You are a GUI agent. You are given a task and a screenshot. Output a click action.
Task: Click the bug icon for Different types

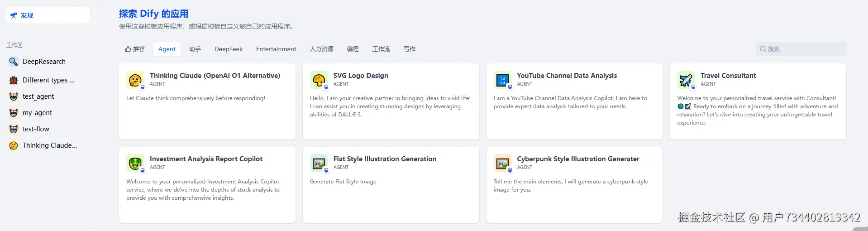tap(14, 80)
